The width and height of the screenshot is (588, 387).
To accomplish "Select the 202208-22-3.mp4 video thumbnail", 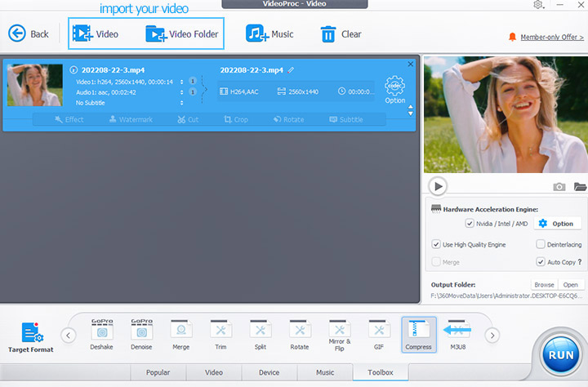I will [35, 85].
